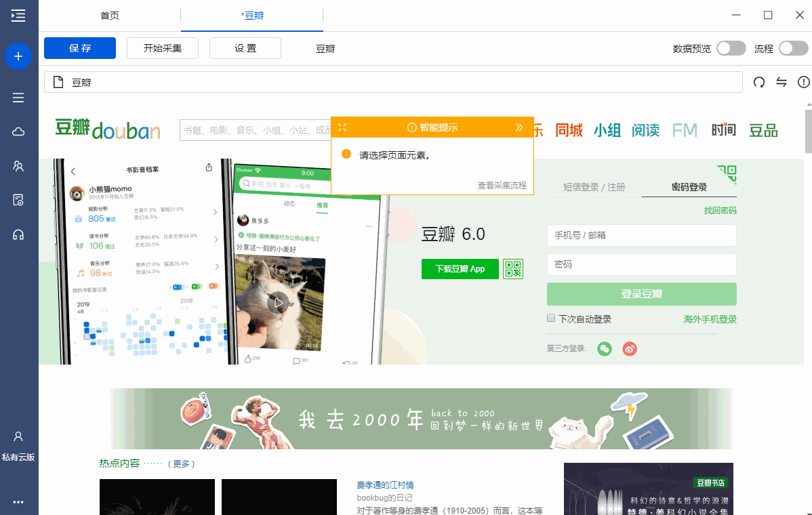Collapse the left sidebar menu icon
This screenshot has width=812, height=515.
[18, 16]
